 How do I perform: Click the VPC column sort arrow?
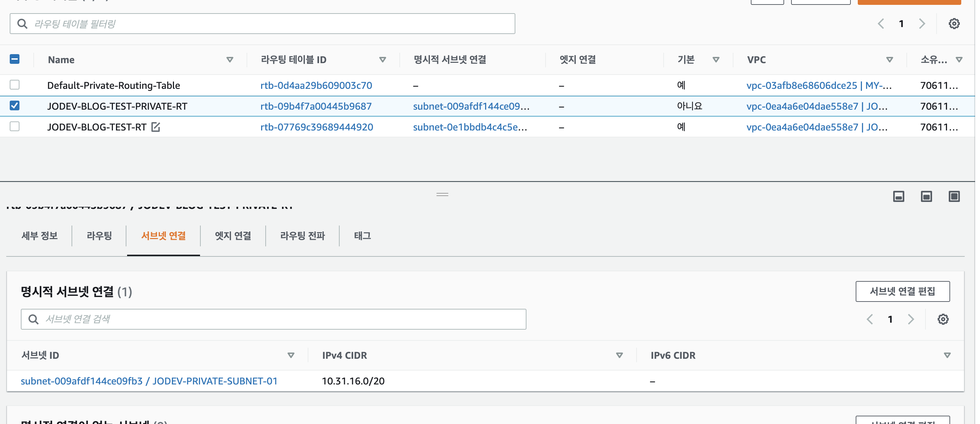coord(889,60)
